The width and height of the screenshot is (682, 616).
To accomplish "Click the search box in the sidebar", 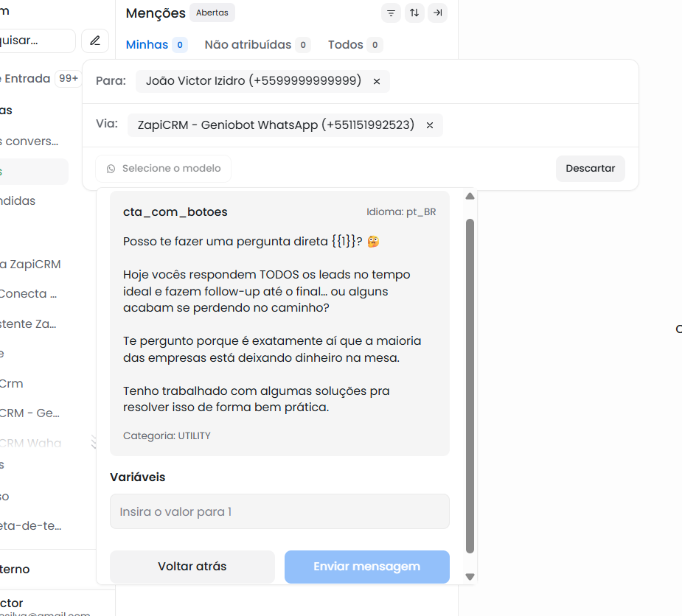I will click(x=37, y=41).
